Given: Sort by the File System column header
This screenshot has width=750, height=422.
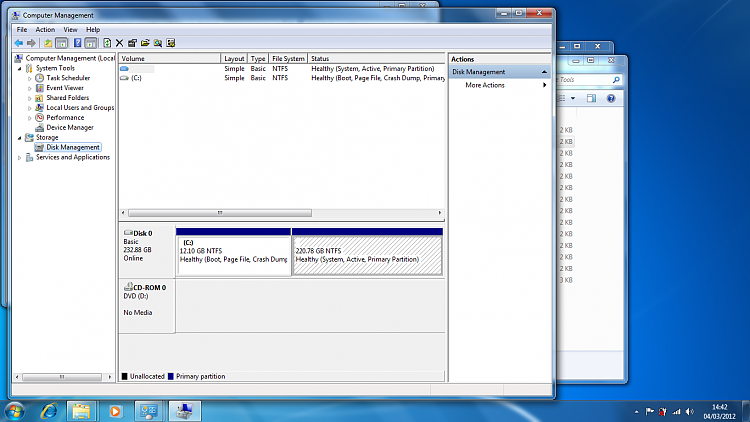Looking at the screenshot, I should coord(288,58).
